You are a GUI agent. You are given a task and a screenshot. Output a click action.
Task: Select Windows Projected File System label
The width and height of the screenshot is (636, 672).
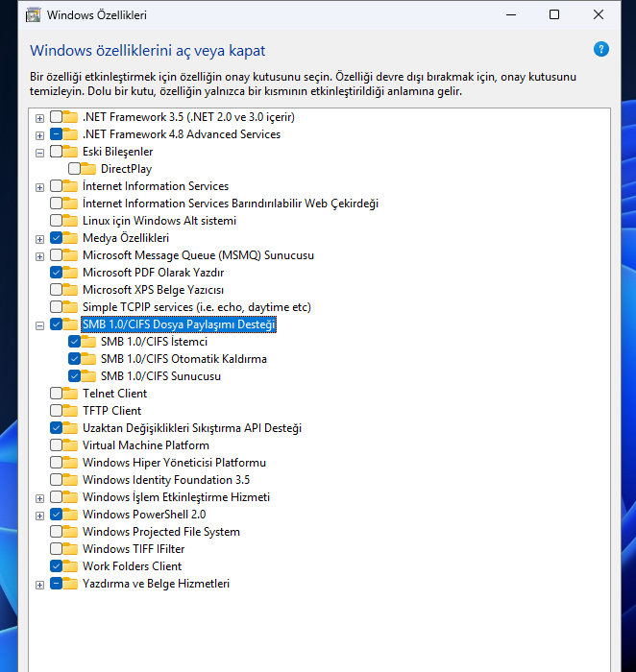(160, 532)
